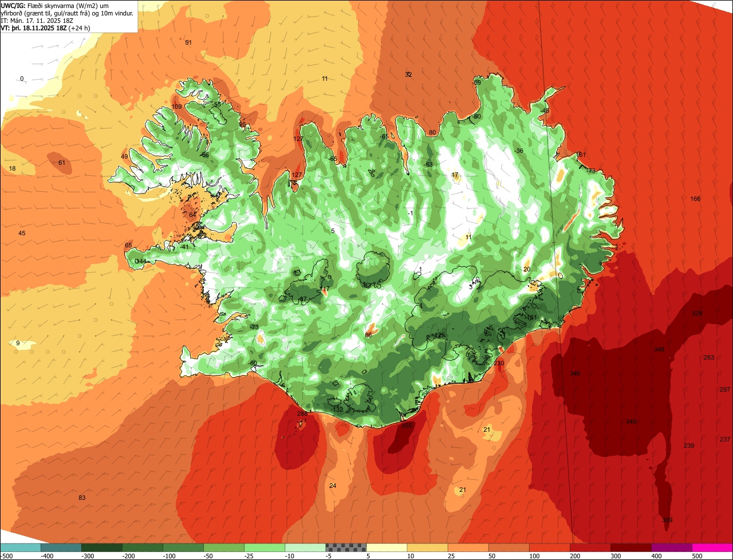The height and width of the screenshot is (560, 733).
Task: Click the flux value '83' near bottom left
Action: click(82, 498)
